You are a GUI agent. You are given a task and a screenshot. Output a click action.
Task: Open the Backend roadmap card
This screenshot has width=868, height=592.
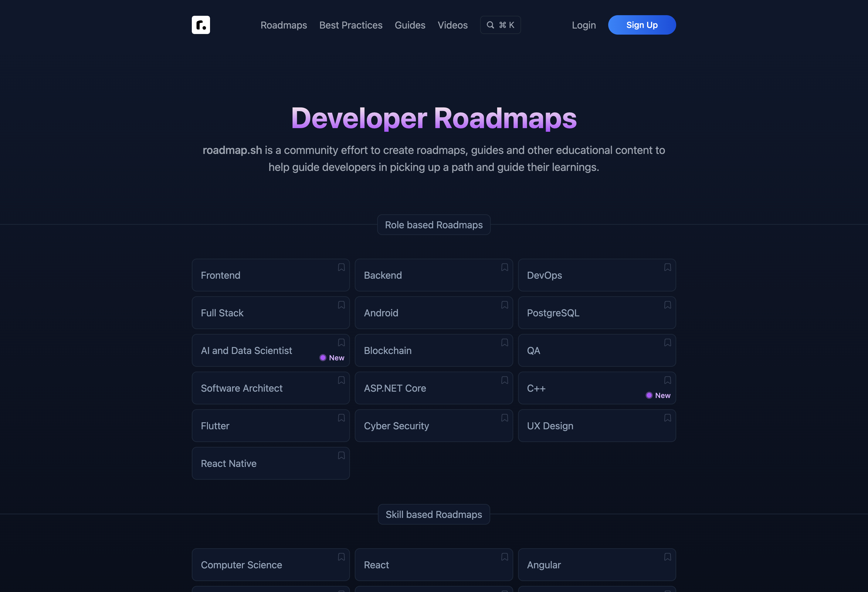434,275
